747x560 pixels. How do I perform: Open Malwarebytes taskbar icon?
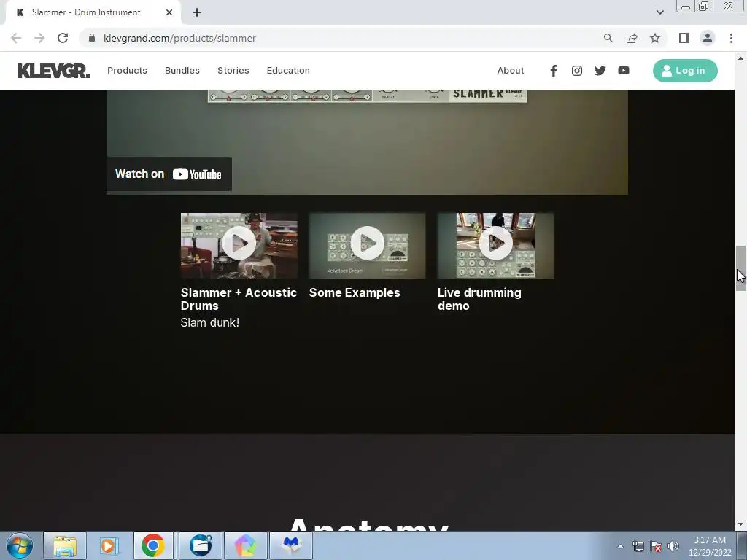[x=291, y=545]
